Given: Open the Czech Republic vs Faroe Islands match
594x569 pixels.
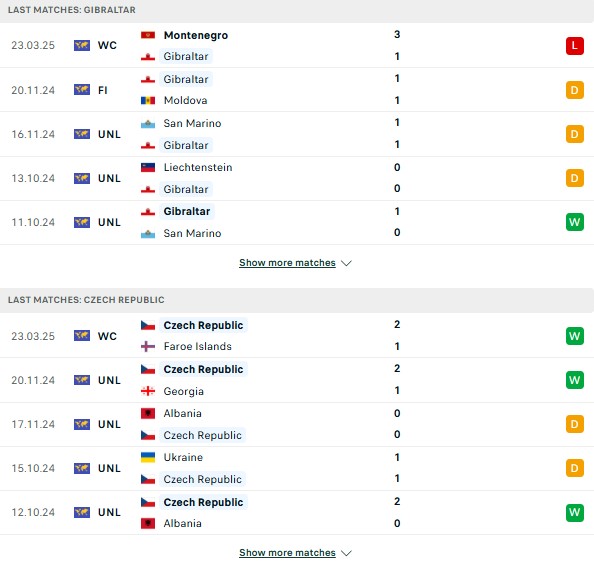Looking at the screenshot, I should (x=297, y=336).
